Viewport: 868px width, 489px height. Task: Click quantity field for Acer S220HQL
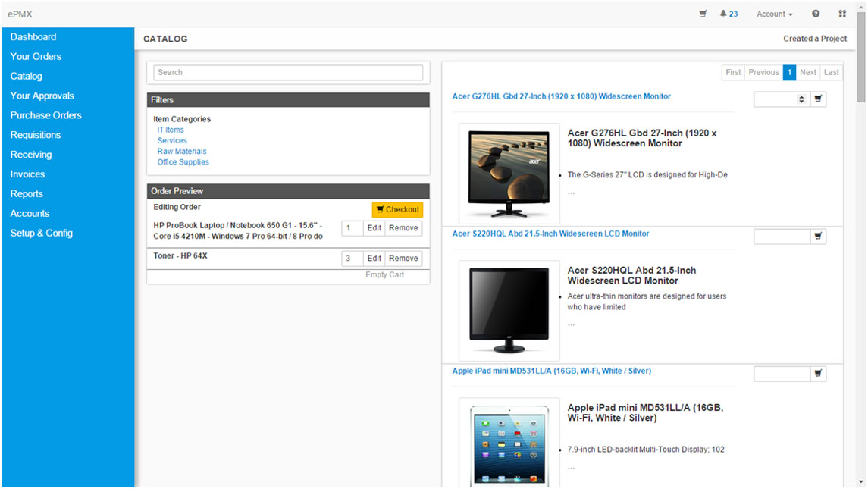pos(782,237)
